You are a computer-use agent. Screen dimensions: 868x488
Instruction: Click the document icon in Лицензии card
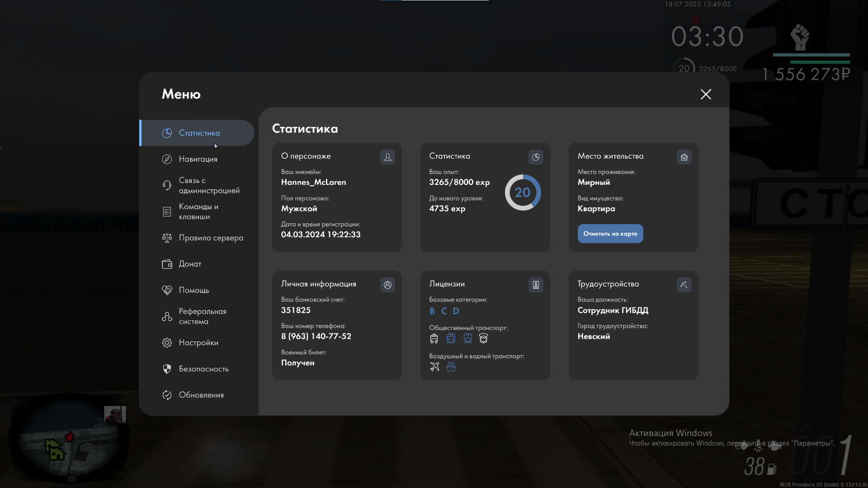pyautogui.click(x=536, y=285)
